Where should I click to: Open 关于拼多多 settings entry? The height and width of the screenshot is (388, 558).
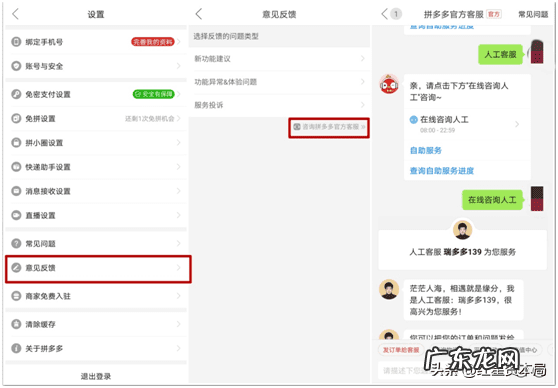(x=96, y=348)
